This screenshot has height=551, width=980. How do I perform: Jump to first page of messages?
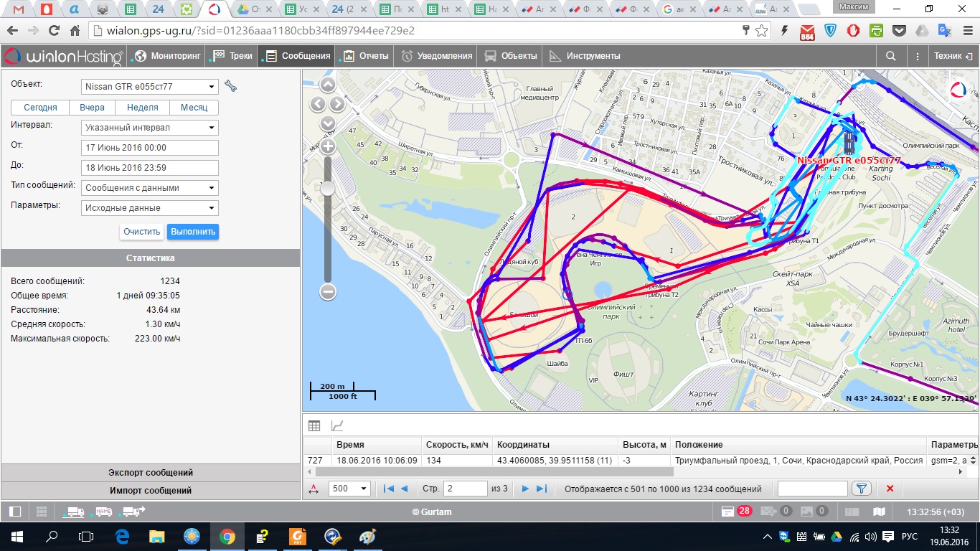388,489
